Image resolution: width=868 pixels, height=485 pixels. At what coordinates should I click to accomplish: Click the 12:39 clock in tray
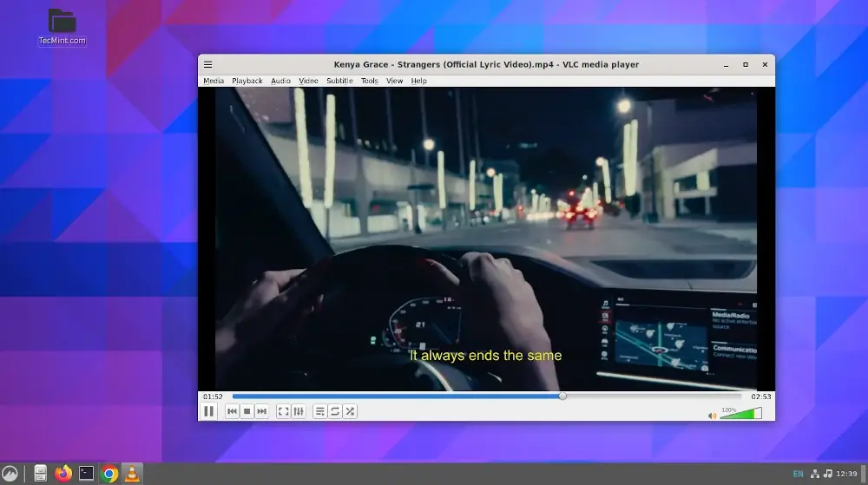click(846, 474)
